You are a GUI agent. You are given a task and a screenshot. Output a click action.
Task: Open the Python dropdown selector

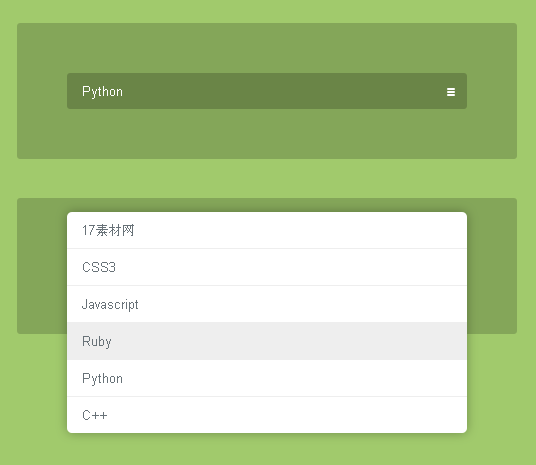coord(267,91)
